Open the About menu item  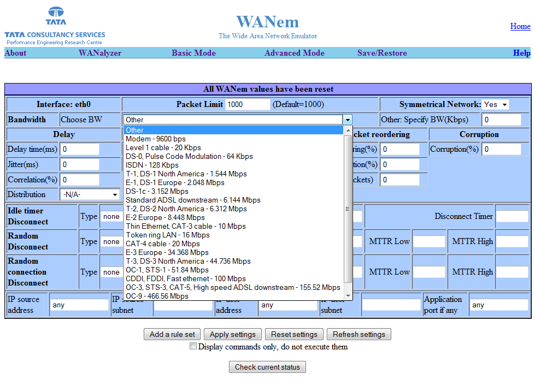click(15, 53)
